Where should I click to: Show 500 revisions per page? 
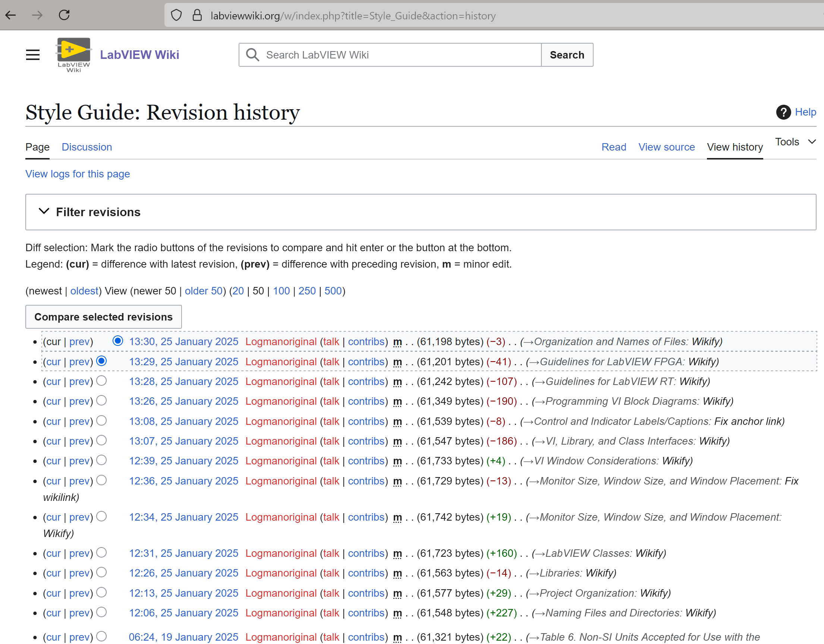point(333,291)
